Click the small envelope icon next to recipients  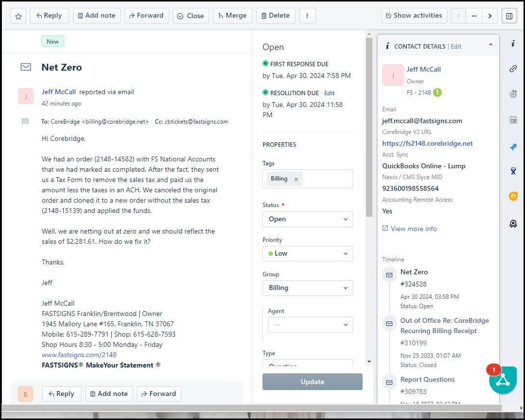click(25, 121)
